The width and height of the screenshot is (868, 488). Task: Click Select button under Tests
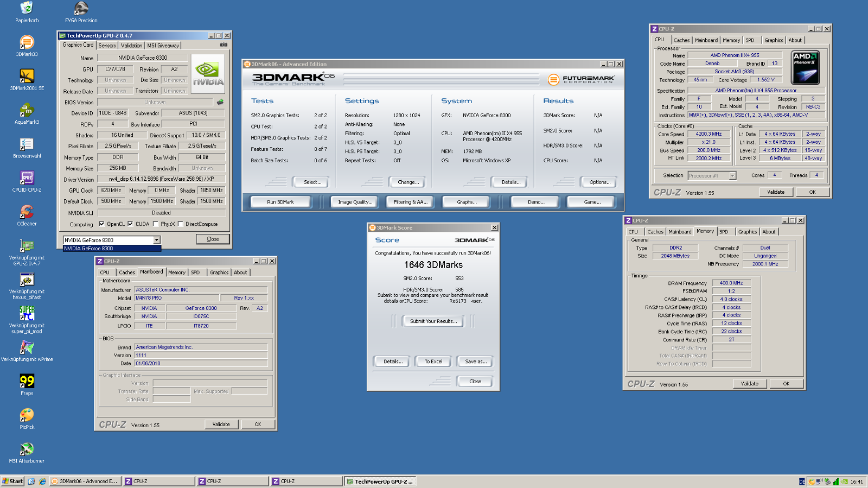[x=312, y=182]
